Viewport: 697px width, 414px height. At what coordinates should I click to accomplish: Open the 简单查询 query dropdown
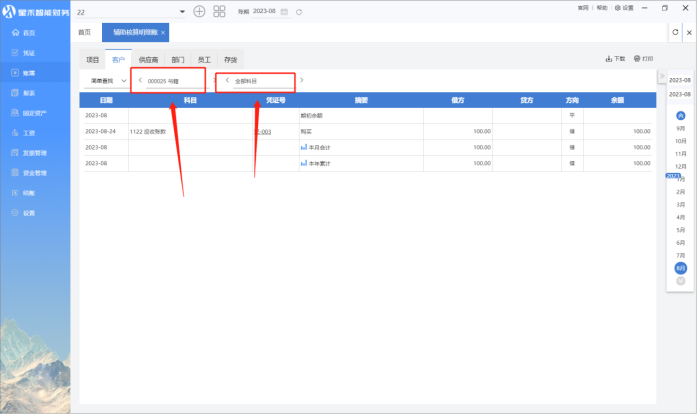coord(108,80)
